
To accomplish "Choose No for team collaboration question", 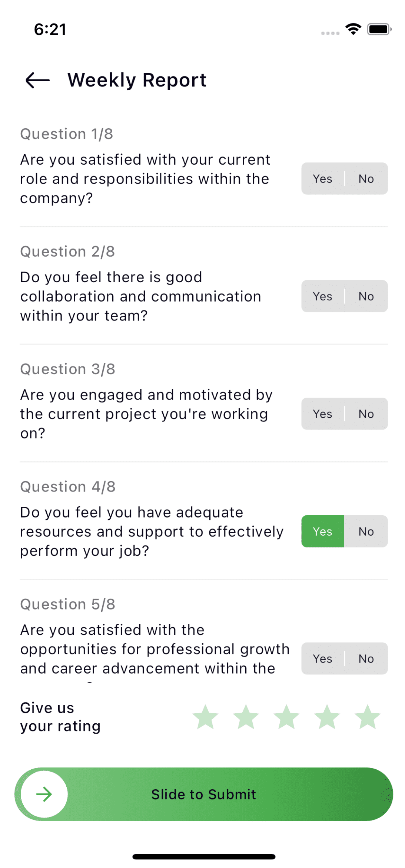I will point(366,296).
